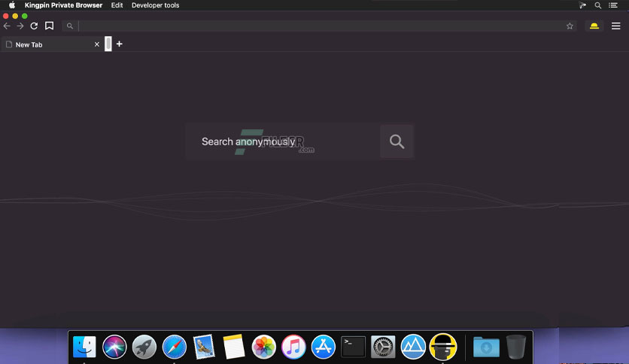The width and height of the screenshot is (629, 364).
Task: Open iTunes music icon in dock
Action: (293, 347)
